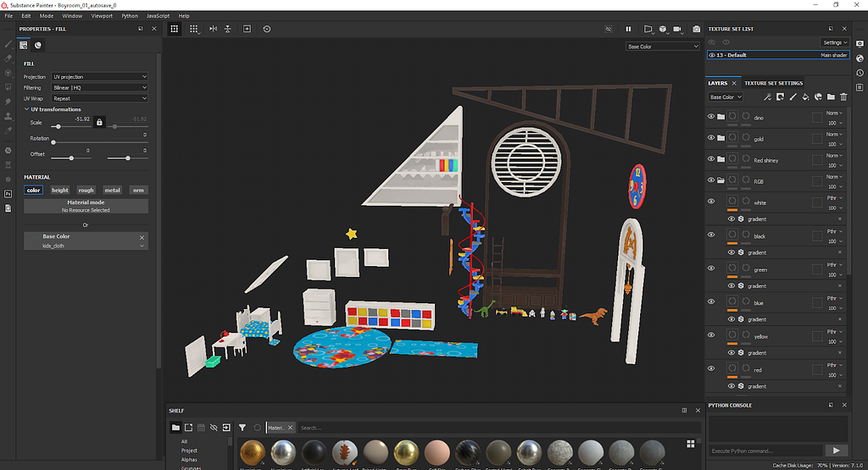This screenshot has width=868, height=470.
Task: Click the Shelf search field
Action: [x=498, y=428]
